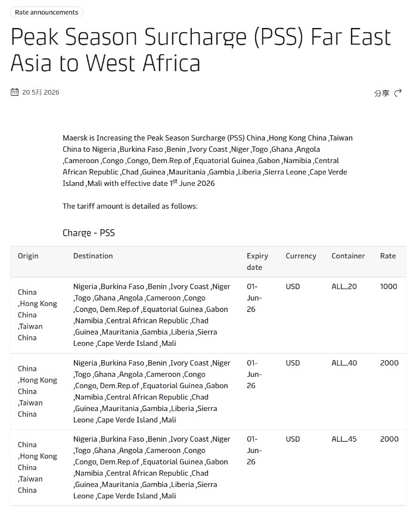Click the calendar icon beside the date
This screenshot has height=512, width=420.
coord(14,92)
